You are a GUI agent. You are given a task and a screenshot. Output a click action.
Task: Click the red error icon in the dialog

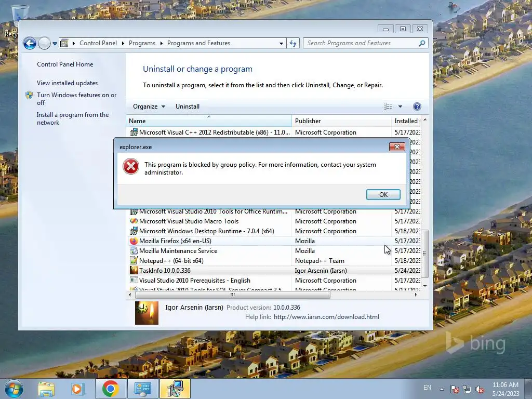(130, 167)
